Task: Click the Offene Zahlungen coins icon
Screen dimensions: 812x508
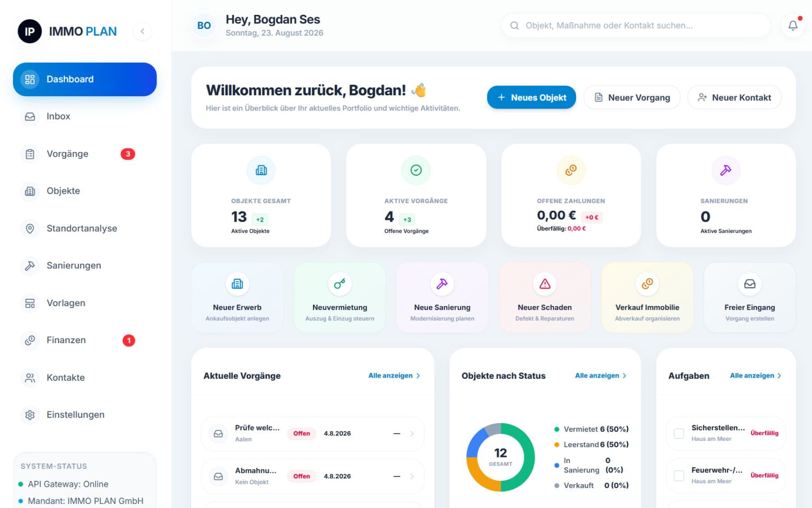Action: [x=571, y=170]
